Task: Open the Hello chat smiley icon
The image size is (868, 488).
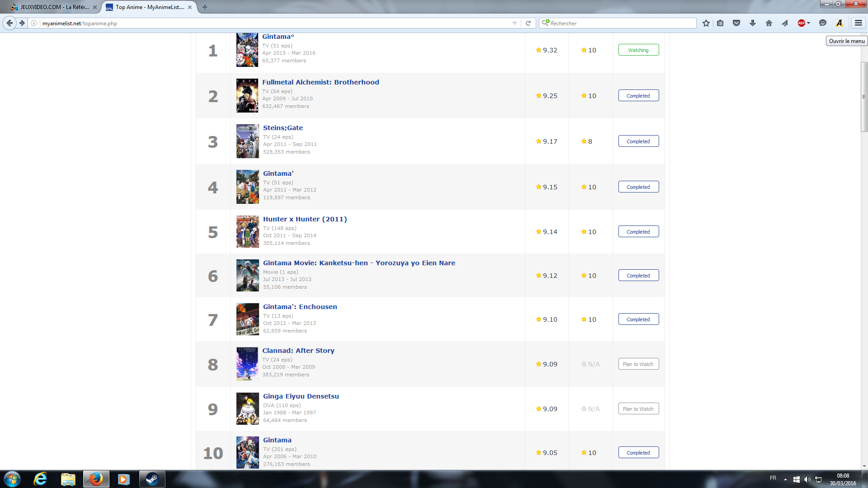Action: (x=823, y=23)
